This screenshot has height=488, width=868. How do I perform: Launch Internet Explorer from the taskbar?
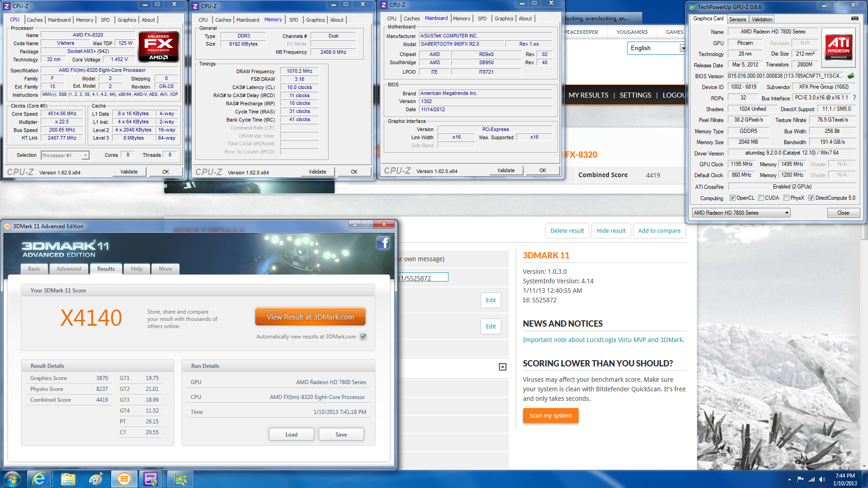point(39,479)
